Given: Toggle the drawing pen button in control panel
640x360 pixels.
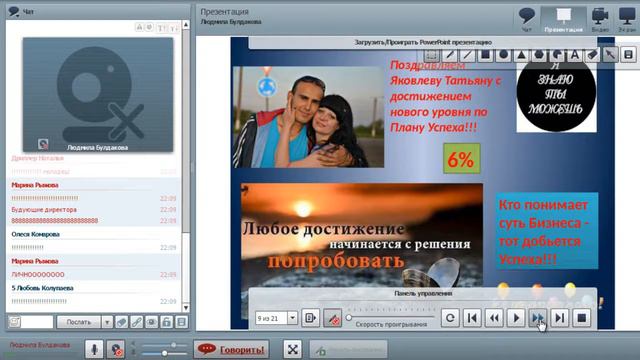Looking at the screenshot, I should point(333,318).
